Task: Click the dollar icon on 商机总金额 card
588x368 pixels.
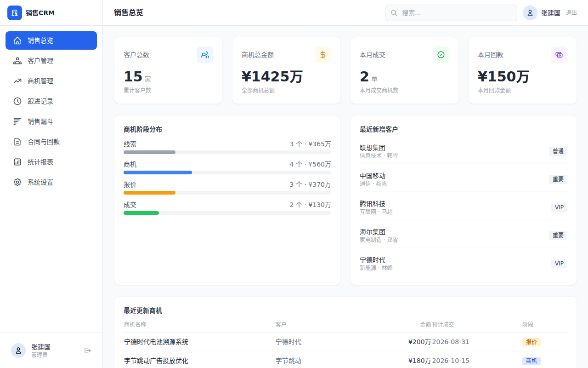Action: pos(323,55)
